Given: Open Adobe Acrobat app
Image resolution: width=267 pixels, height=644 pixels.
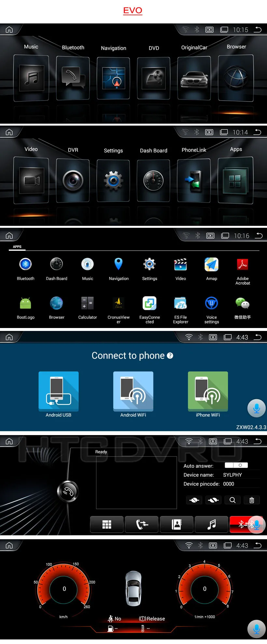Looking at the screenshot, I should (243, 271).
